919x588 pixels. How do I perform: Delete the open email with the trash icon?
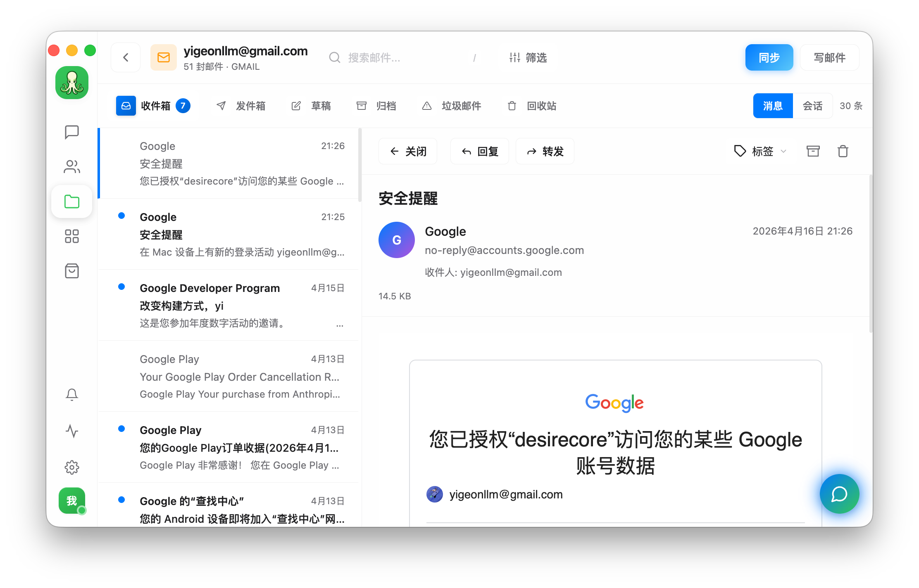(843, 151)
